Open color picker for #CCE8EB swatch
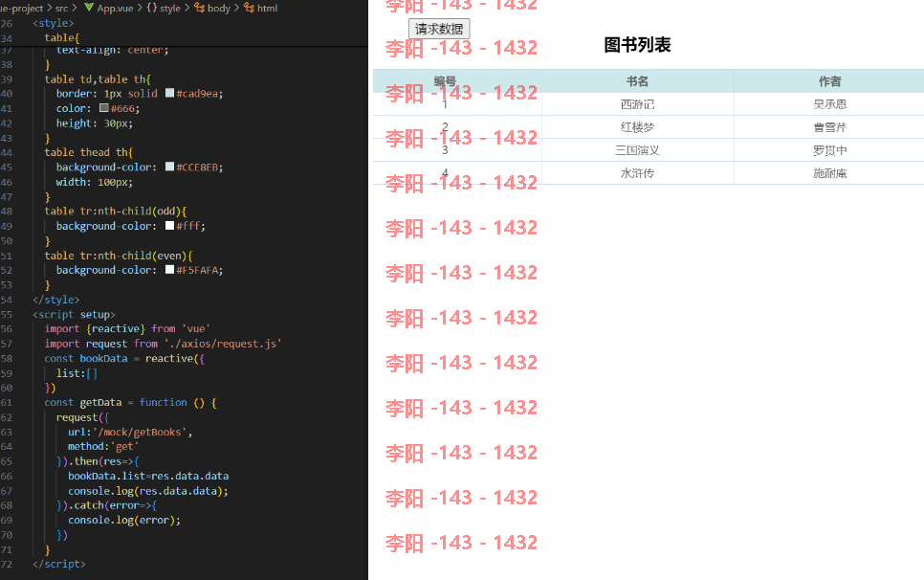This screenshot has height=580, width=924. point(169,167)
